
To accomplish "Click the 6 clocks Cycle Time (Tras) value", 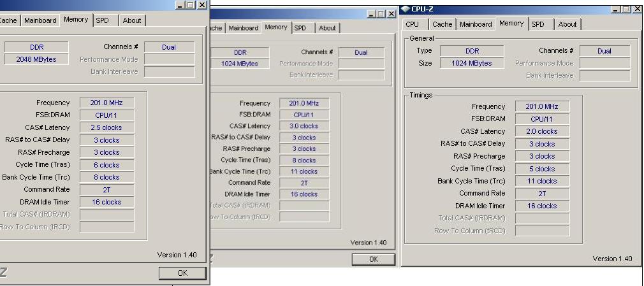I will (x=106, y=165).
